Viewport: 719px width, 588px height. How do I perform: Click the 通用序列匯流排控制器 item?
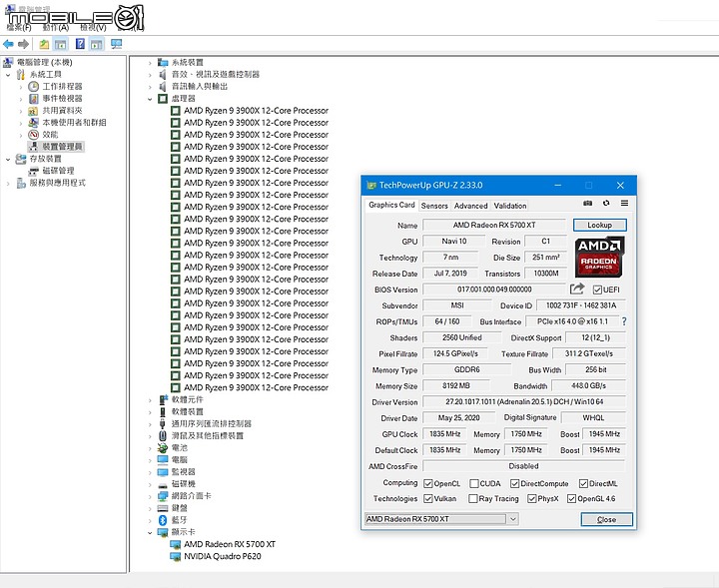click(x=212, y=423)
